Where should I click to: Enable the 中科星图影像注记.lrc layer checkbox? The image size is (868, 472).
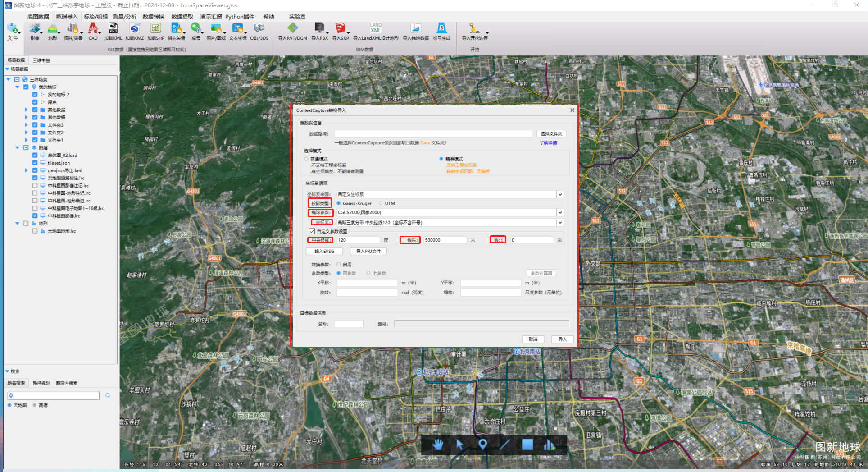(x=35, y=185)
